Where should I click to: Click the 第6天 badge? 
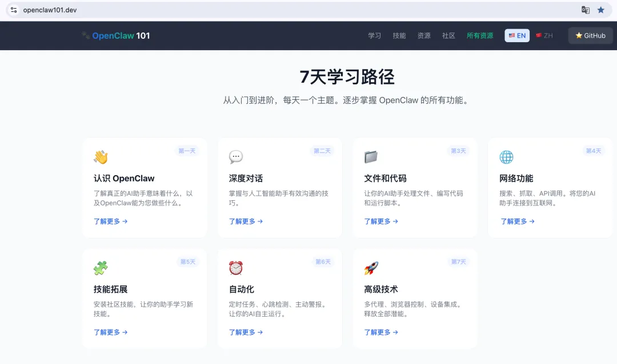point(323,262)
